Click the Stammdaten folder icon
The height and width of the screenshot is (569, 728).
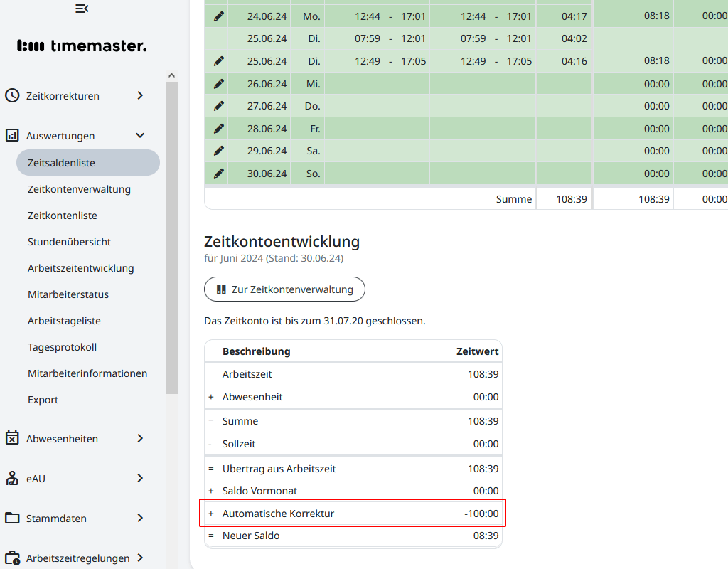click(x=12, y=518)
